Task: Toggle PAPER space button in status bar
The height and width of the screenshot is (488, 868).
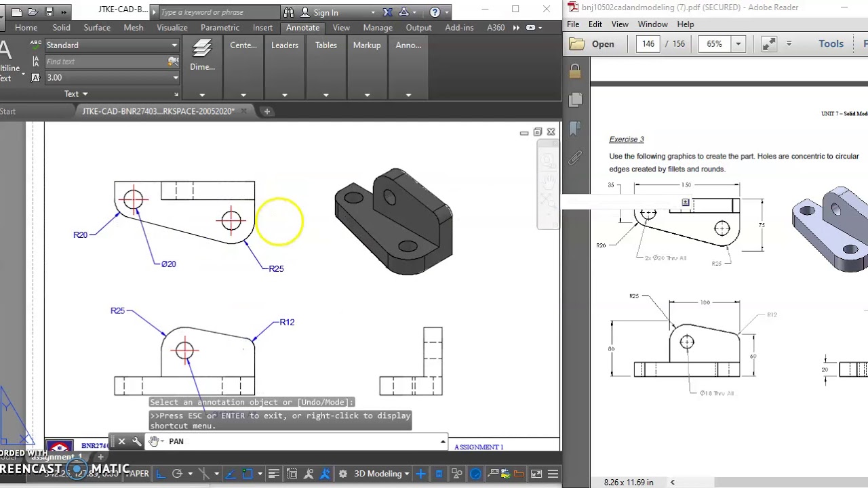Action: 138,474
